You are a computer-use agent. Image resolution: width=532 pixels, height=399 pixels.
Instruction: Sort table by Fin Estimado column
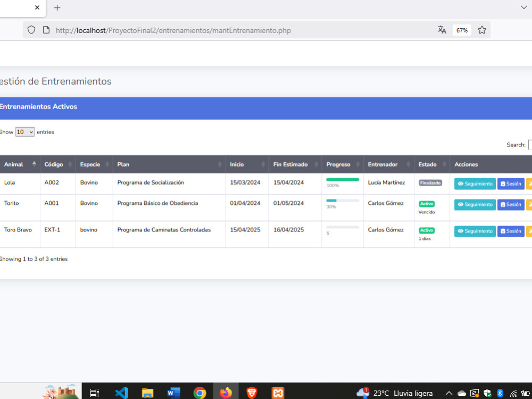click(x=295, y=164)
